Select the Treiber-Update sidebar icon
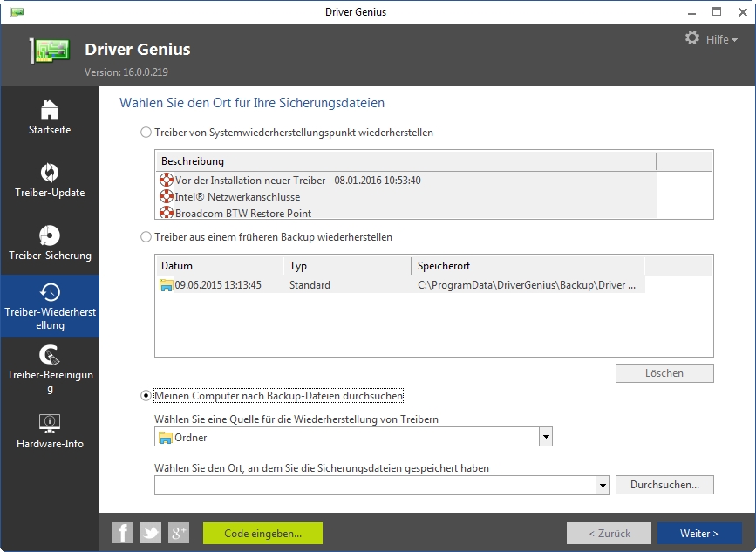756x552 pixels. 48,174
